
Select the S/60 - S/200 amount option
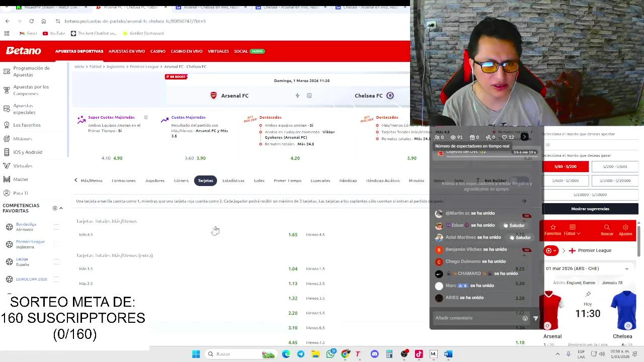pyautogui.click(x=566, y=166)
